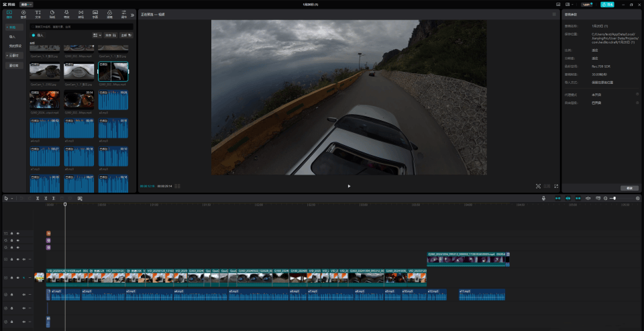Viewport: 644px width, 331px height.
Task: Switch to the Audio (音频) panel tab
Action: [23, 14]
